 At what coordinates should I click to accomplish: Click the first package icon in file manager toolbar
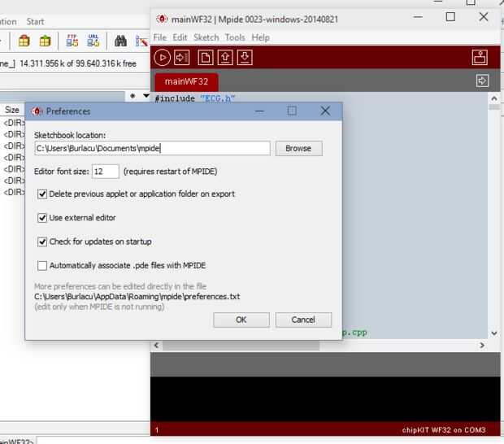click(24, 41)
